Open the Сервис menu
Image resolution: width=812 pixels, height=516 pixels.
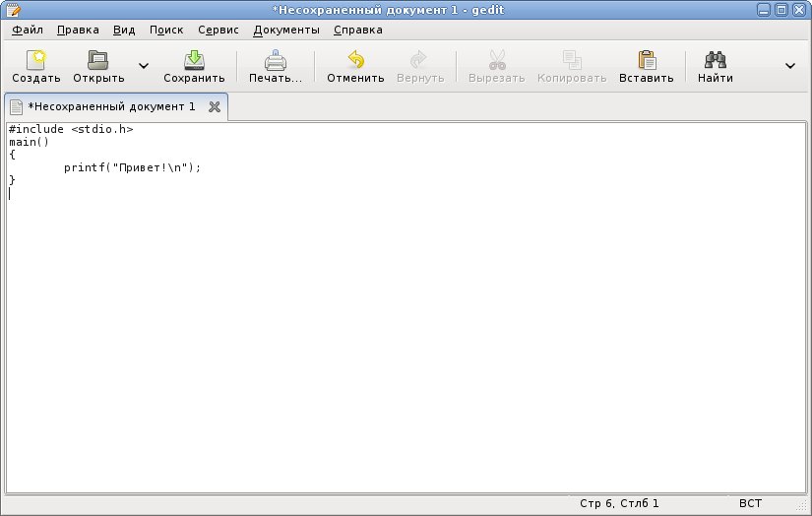click(219, 31)
